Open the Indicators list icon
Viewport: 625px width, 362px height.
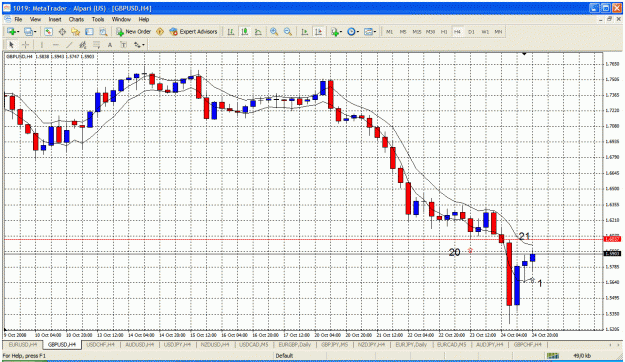334,31
